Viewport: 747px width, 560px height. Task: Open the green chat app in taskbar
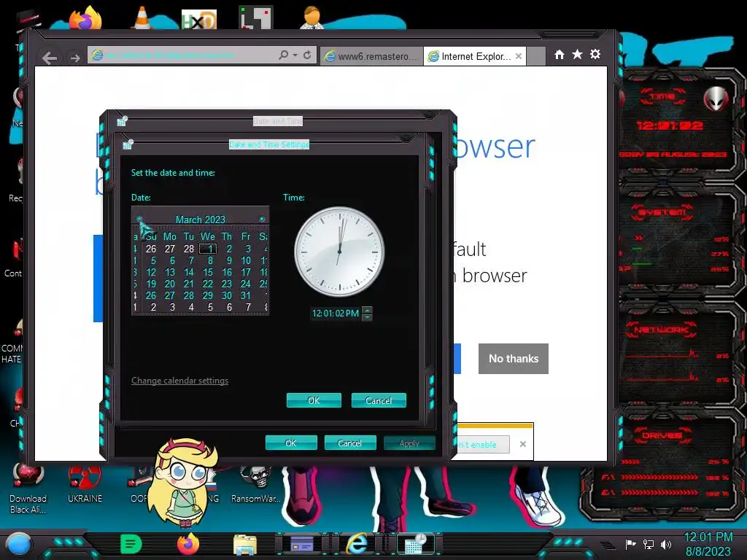tap(131, 544)
